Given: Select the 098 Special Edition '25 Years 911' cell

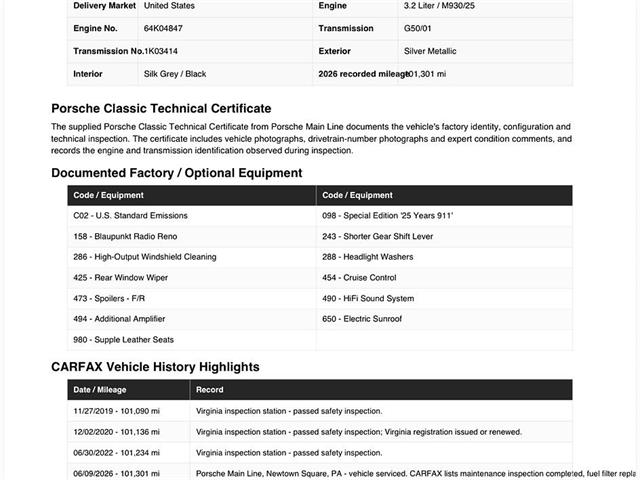Looking at the screenshot, I should (444, 216).
